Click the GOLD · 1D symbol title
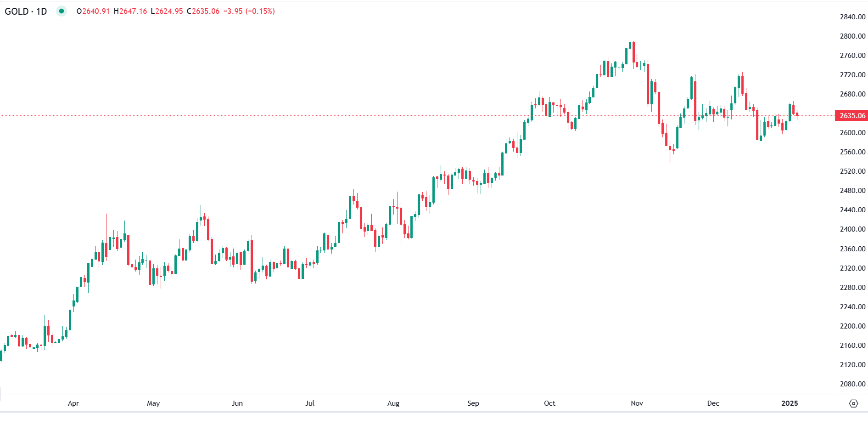The width and height of the screenshot is (868, 442). (26, 11)
